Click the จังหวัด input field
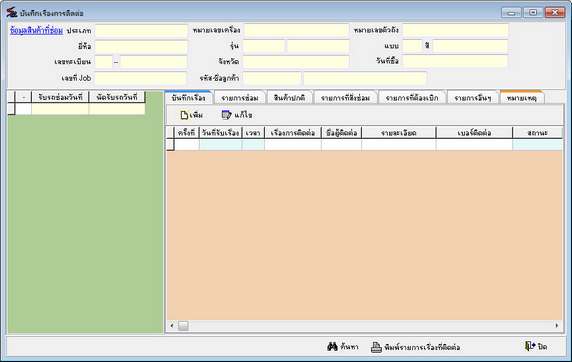Image resolution: width=572 pixels, height=362 pixels. 296,62
